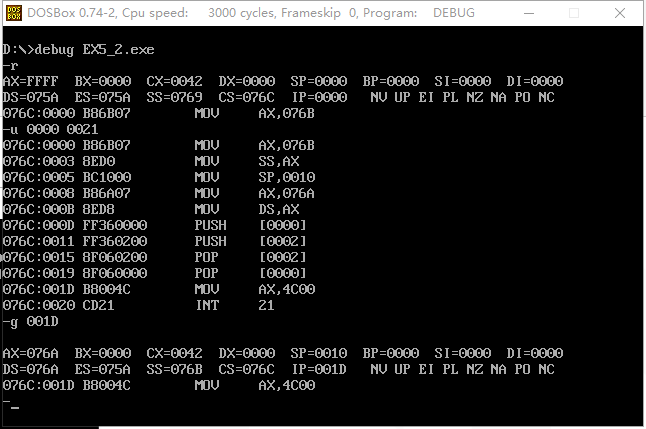Click the 'FF360200' machine code bytes
Image resolution: width=646 pixels, height=429 pixels.
[115, 241]
